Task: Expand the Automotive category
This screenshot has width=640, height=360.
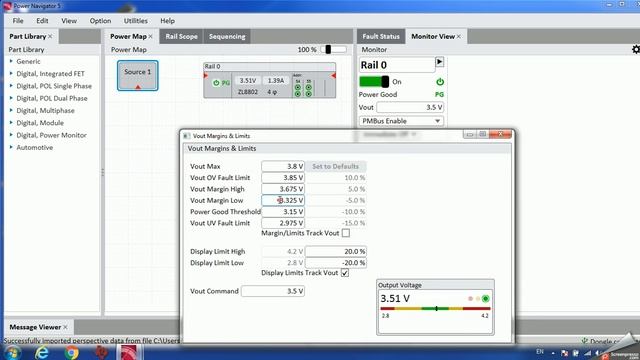Action: 11,147
